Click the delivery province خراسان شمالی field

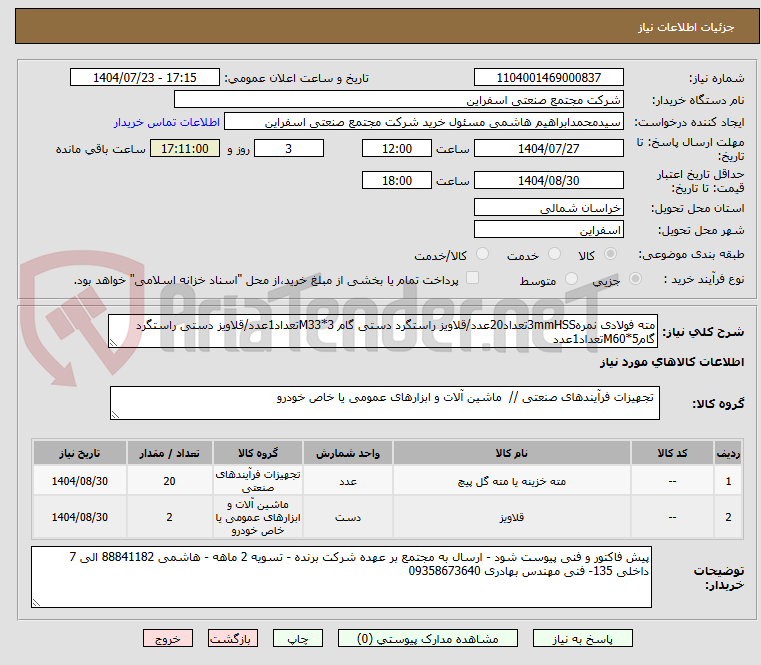(x=548, y=208)
